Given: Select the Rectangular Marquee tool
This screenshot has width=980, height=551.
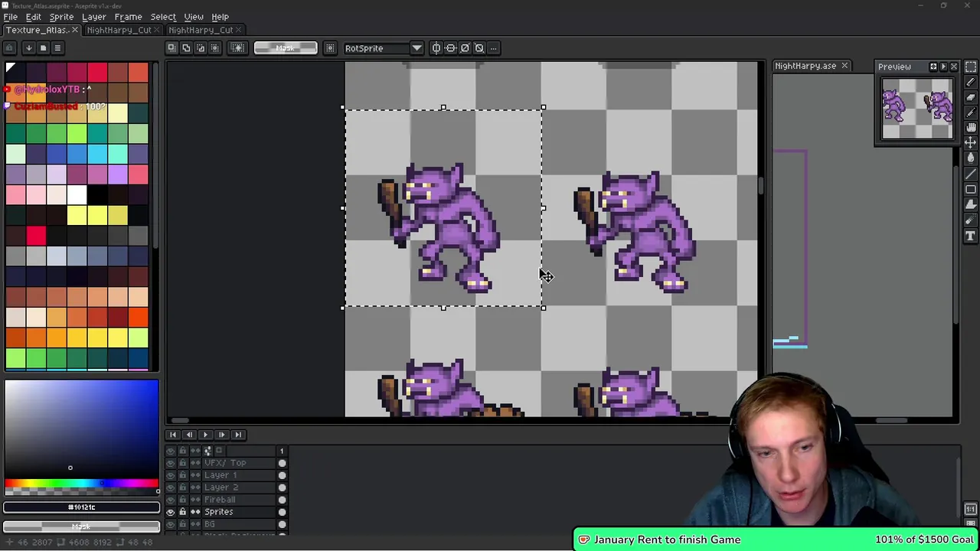Looking at the screenshot, I should (971, 67).
